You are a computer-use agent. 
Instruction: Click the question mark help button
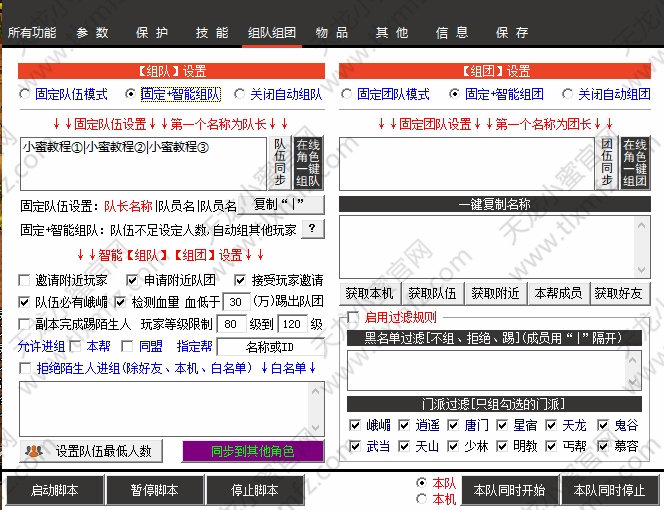coord(313,229)
